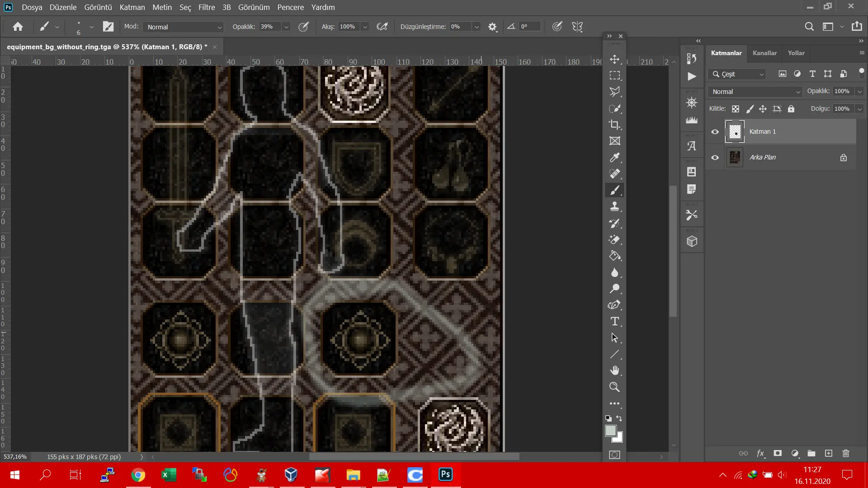Select the Zoom tool in toolbox

(x=614, y=387)
